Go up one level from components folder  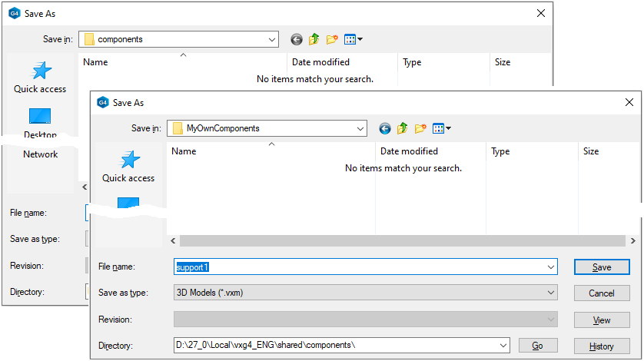point(314,39)
